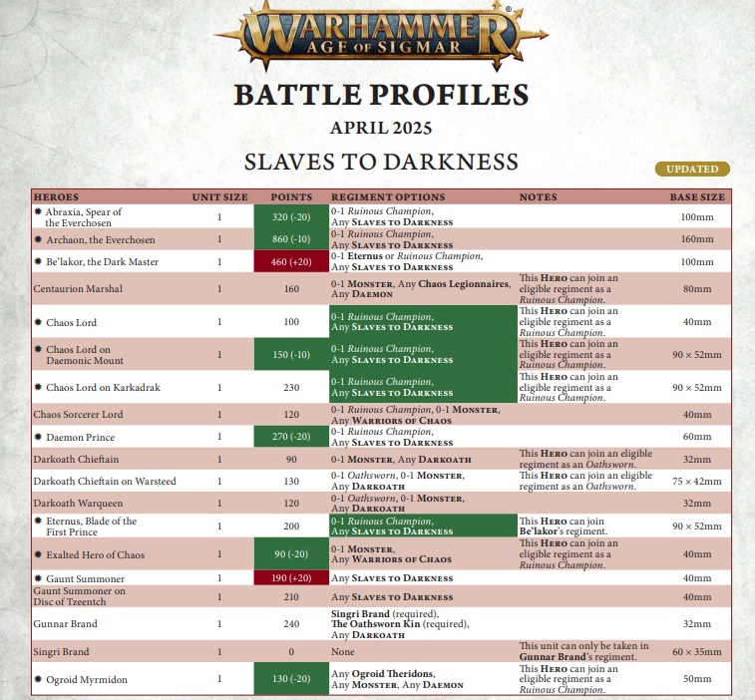The width and height of the screenshot is (755, 700).
Task: Click the star icon next to Archaon
Action: (38, 239)
